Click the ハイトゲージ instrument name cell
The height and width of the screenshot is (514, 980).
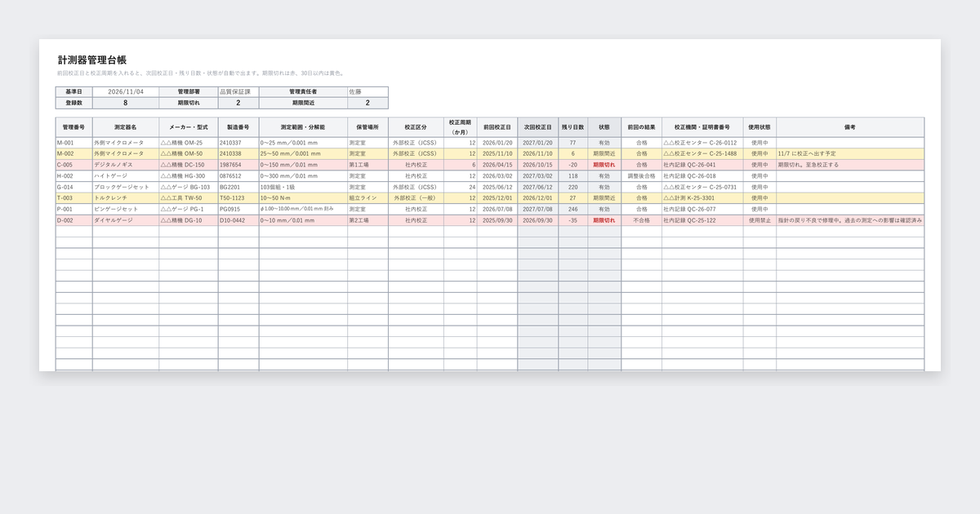pyautogui.click(x=126, y=176)
